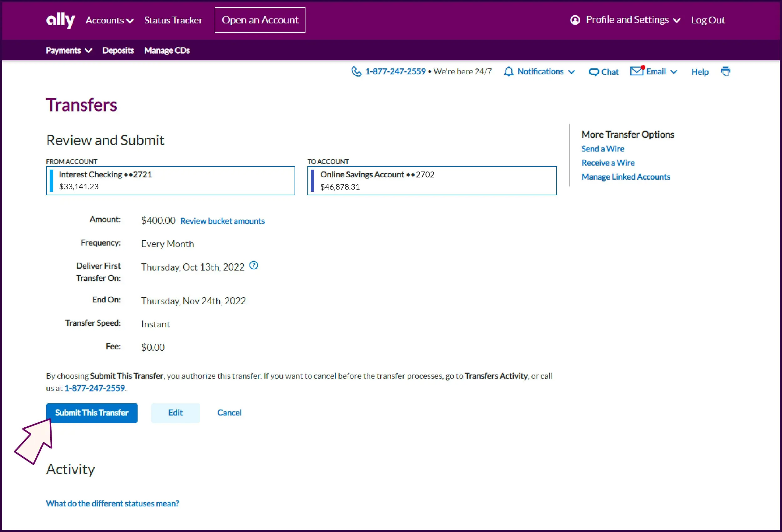The height and width of the screenshot is (532, 782).
Task: Click the notifications bell icon
Action: click(509, 71)
